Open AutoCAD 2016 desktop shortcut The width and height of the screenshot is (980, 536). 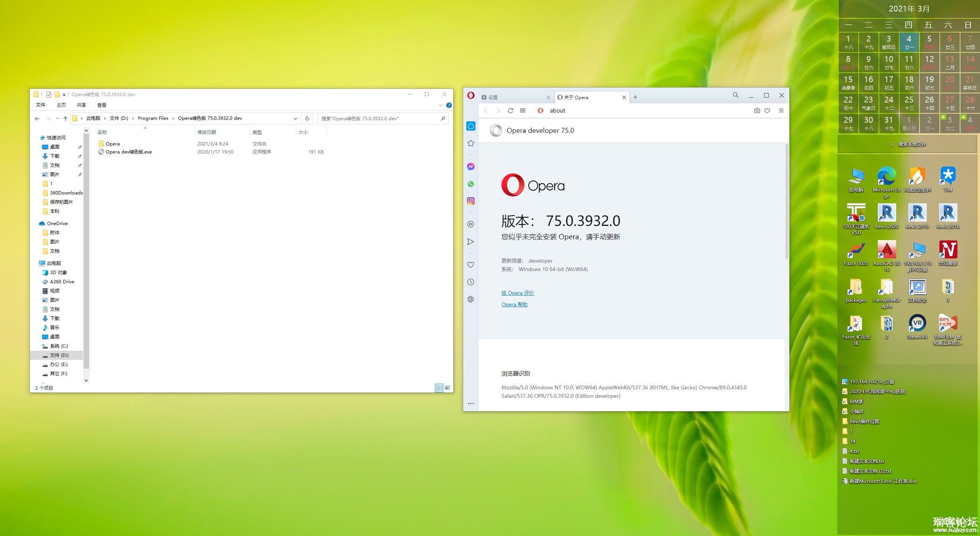coord(887,256)
